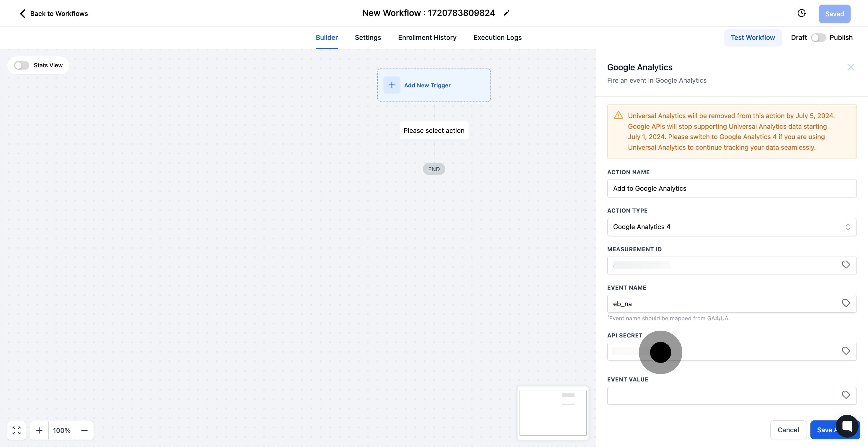Click the Test Workflow button

[753, 37]
